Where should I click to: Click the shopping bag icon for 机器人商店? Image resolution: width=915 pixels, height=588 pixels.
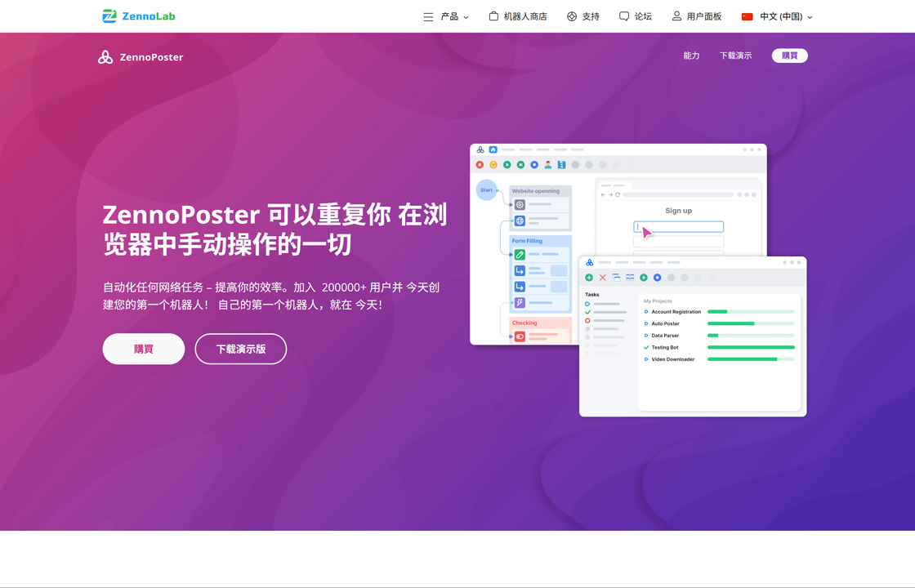click(x=493, y=16)
